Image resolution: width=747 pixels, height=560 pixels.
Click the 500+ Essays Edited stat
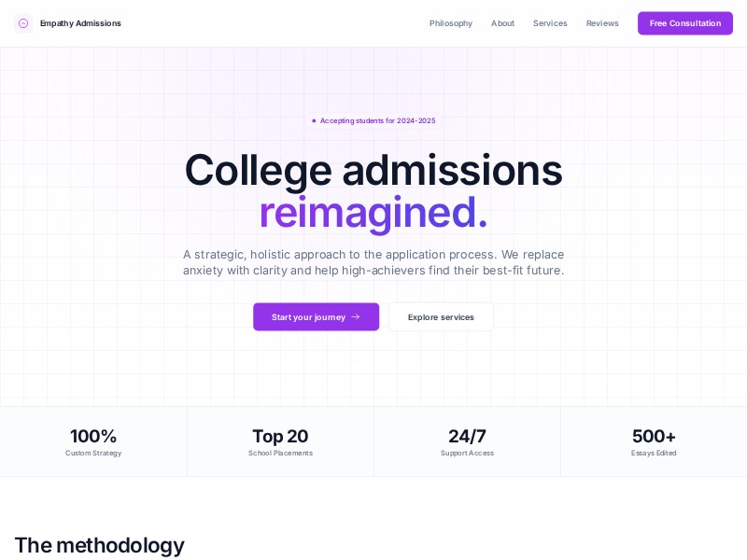click(x=654, y=441)
